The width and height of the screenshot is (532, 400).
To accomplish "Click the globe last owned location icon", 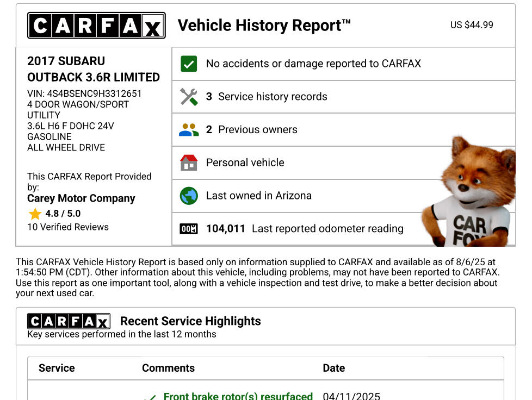I will click(189, 196).
